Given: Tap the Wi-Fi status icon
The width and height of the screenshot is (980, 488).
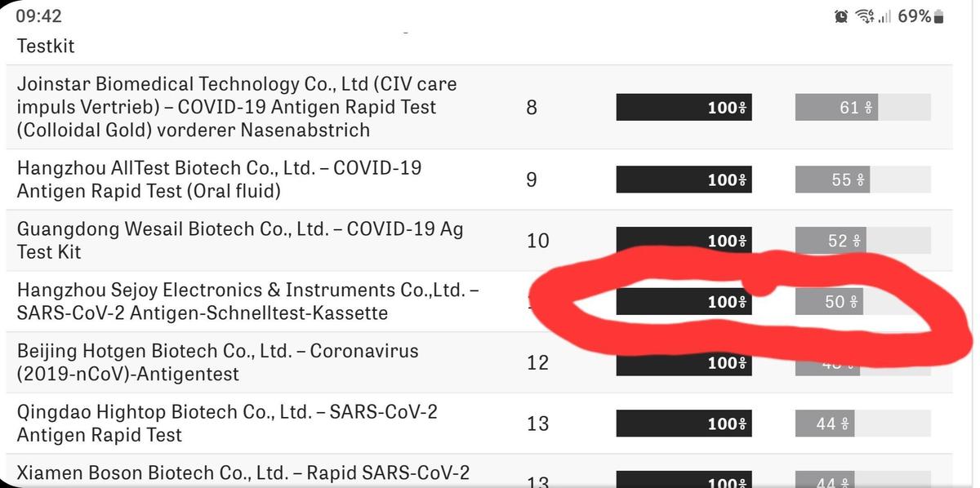Looking at the screenshot, I should [x=863, y=16].
